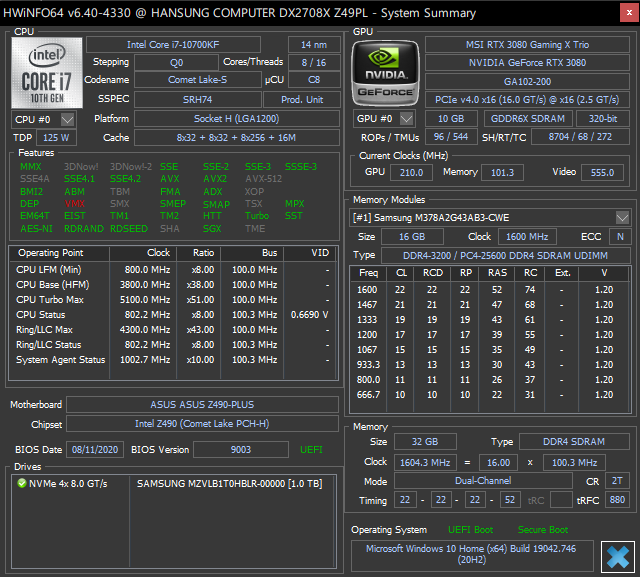Click the 16 GB module size field

412,237
